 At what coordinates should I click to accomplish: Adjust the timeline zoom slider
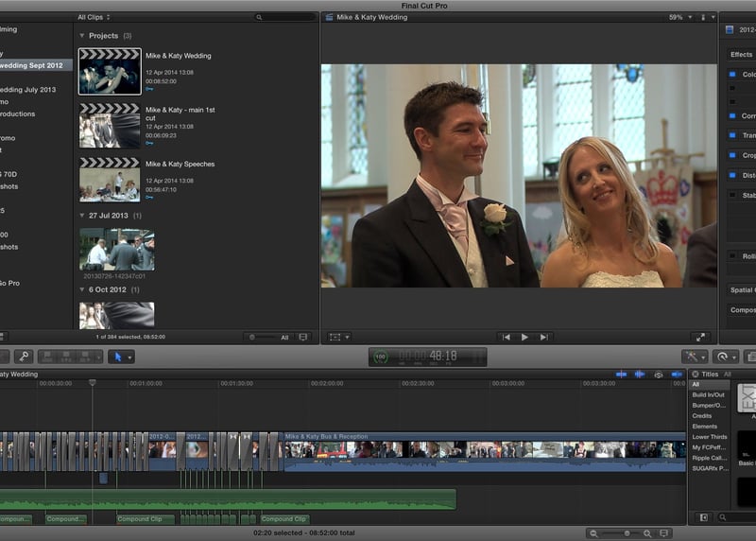pos(626,533)
